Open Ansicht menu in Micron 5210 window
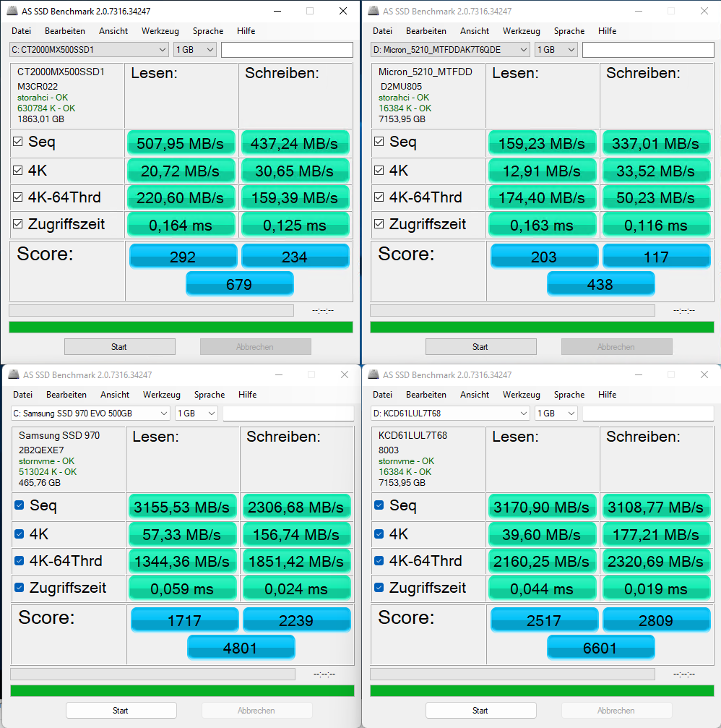Screen dimensions: 721x728 [x=474, y=31]
